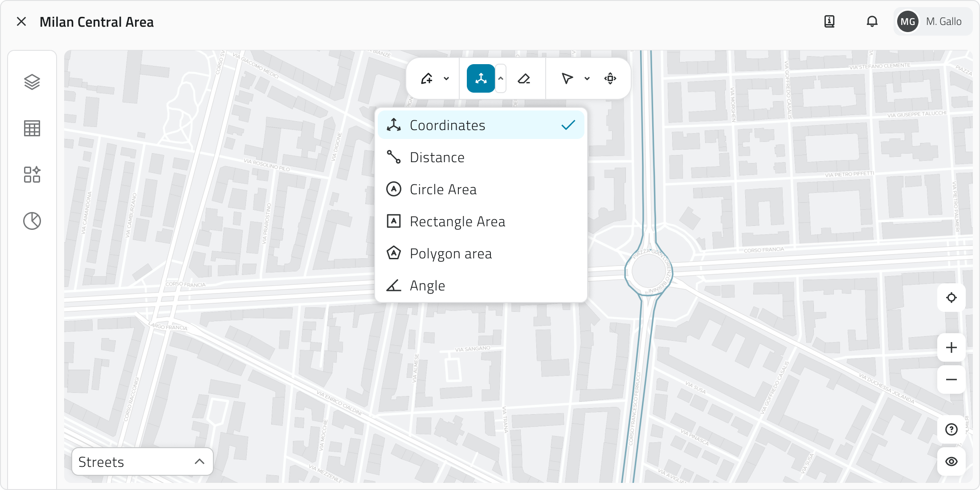Open the Layers panel in sidebar
The height and width of the screenshot is (490, 980).
point(32,82)
